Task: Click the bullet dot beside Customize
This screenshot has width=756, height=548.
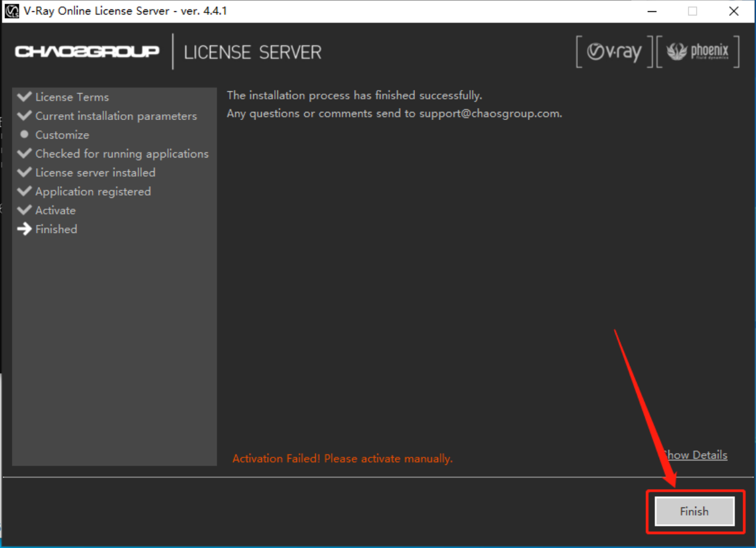Action: [x=24, y=134]
